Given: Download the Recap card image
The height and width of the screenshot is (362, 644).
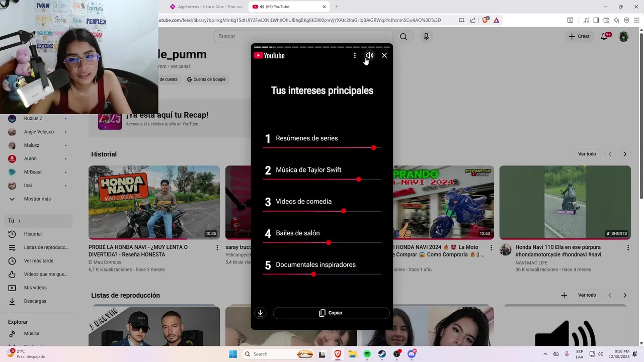Looking at the screenshot, I should pyautogui.click(x=260, y=313).
